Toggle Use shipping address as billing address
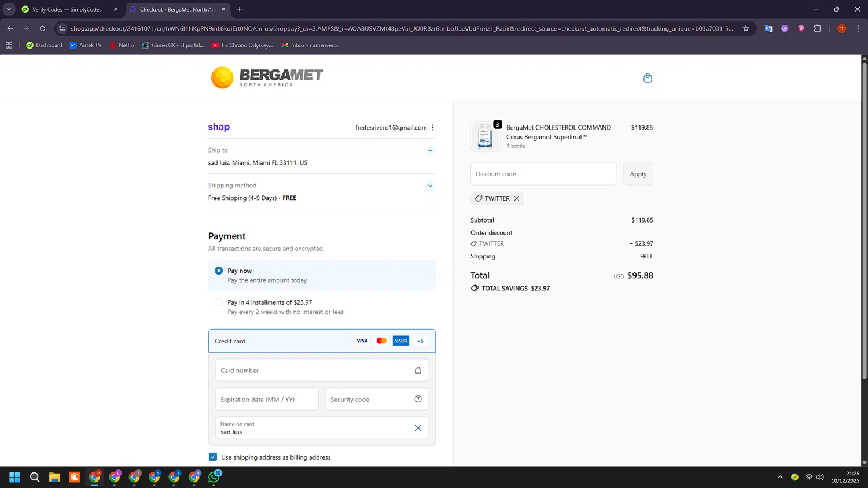868x488 pixels. coord(213,457)
